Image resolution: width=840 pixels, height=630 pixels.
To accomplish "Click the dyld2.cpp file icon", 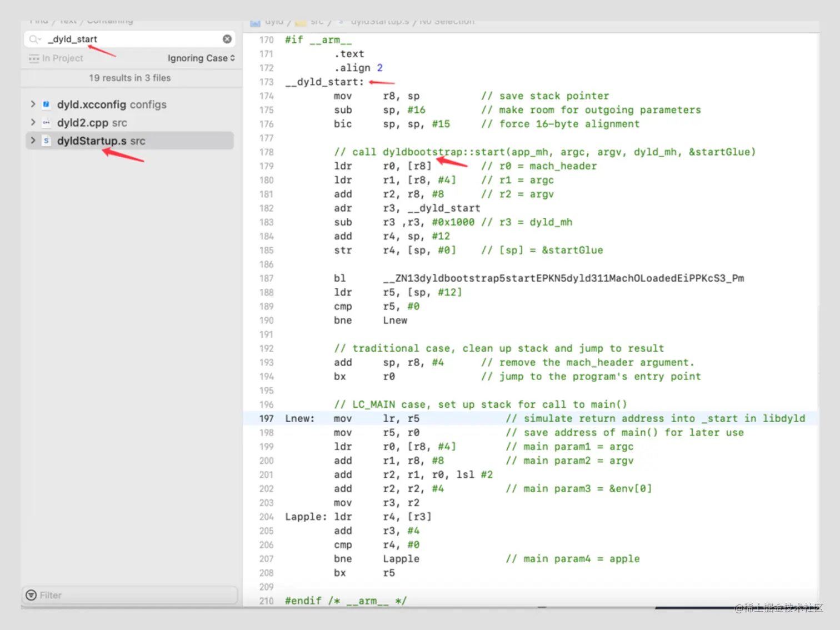I will coord(46,123).
